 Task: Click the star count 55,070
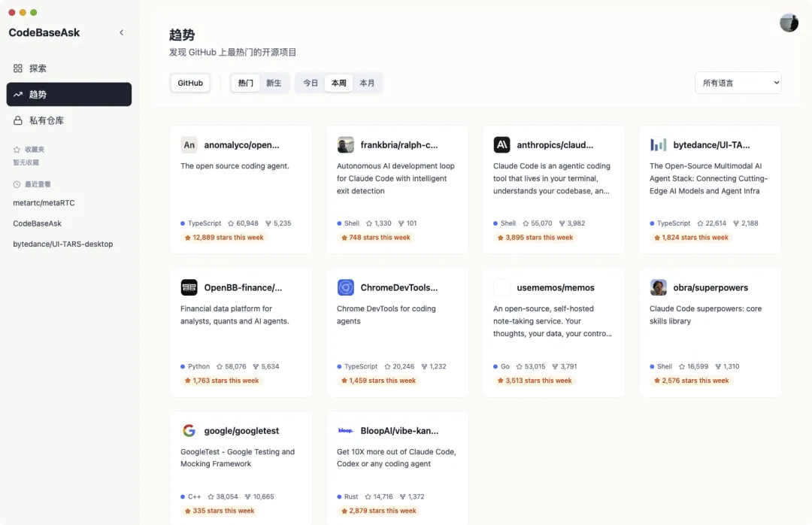(537, 223)
